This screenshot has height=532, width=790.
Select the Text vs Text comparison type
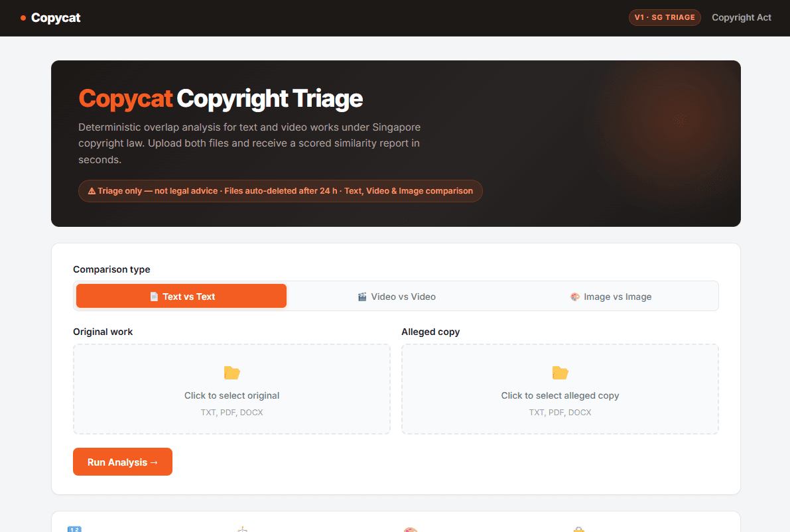[x=181, y=296]
